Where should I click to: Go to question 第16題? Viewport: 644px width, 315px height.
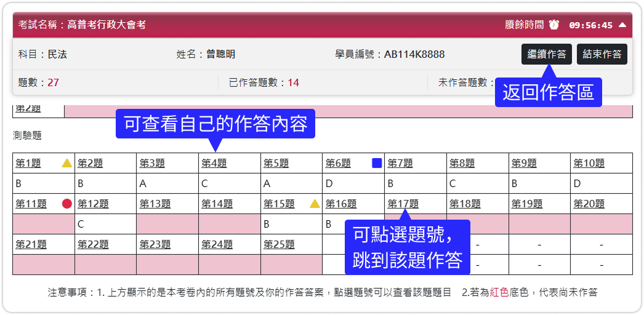pyautogui.click(x=341, y=204)
